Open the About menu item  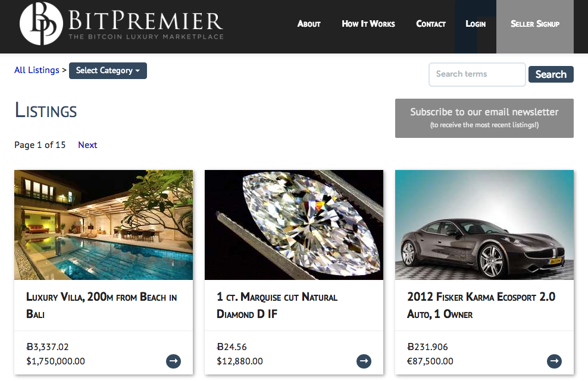[309, 24]
